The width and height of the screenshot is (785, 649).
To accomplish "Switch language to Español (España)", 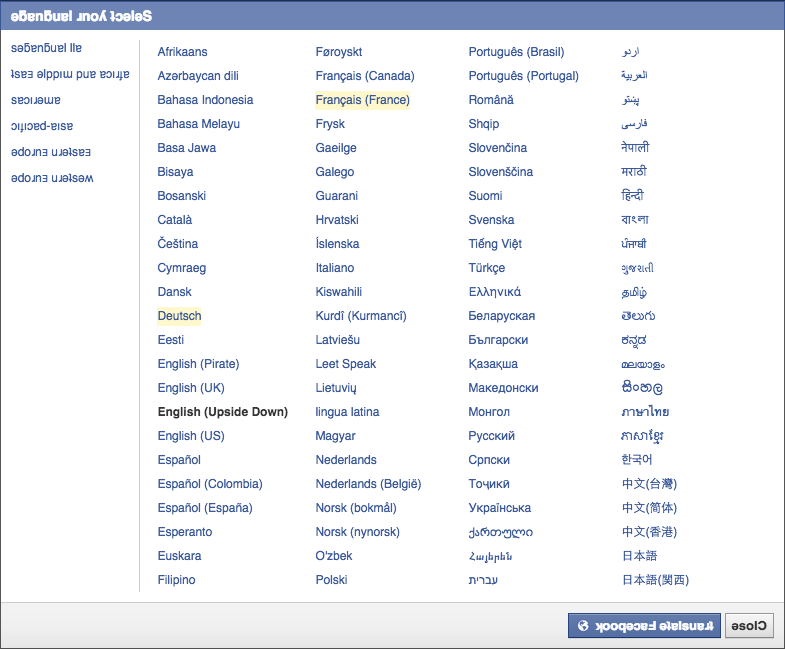I will pos(205,508).
